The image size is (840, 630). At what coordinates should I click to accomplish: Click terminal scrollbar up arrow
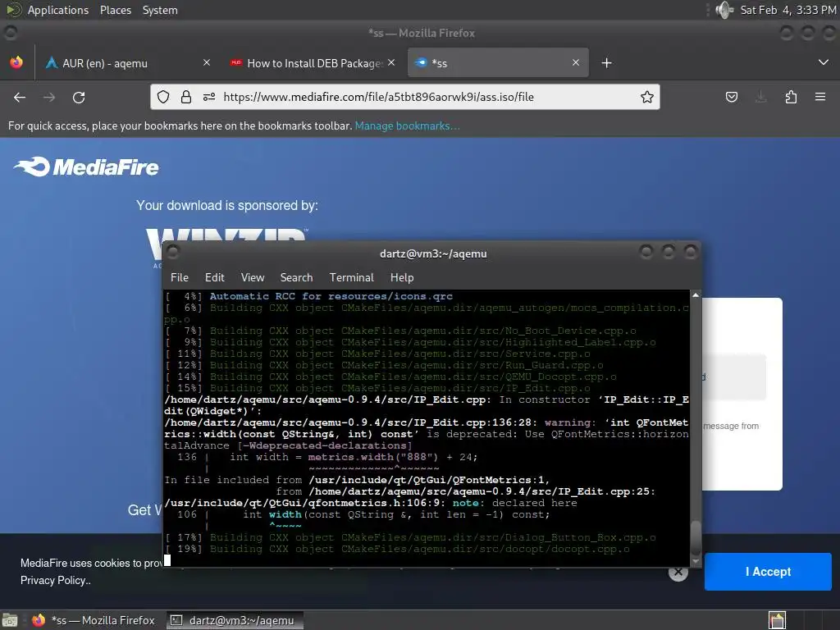[x=696, y=295]
